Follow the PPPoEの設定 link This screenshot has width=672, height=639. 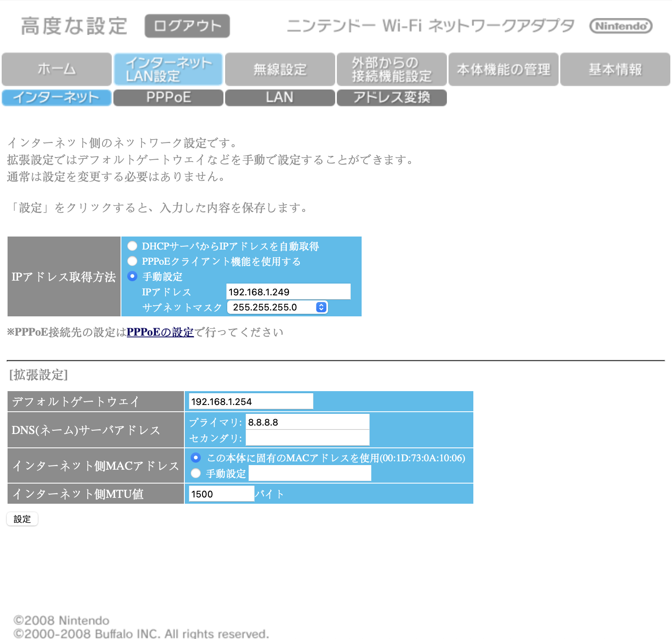160,332
